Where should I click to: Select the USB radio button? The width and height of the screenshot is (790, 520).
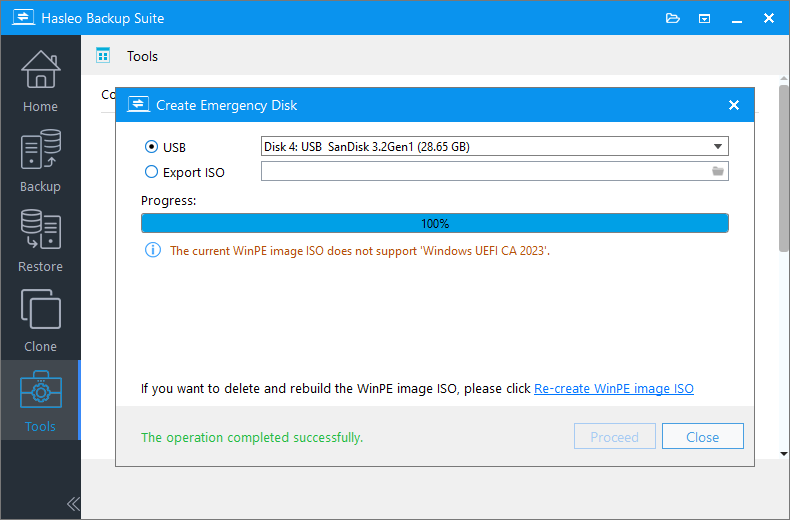click(151, 147)
